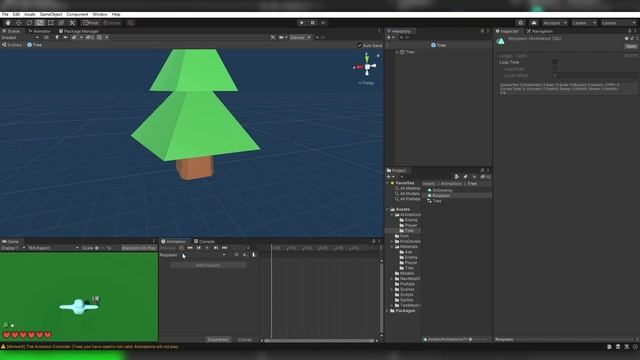Click the scene orientation gizmo

coord(367,67)
